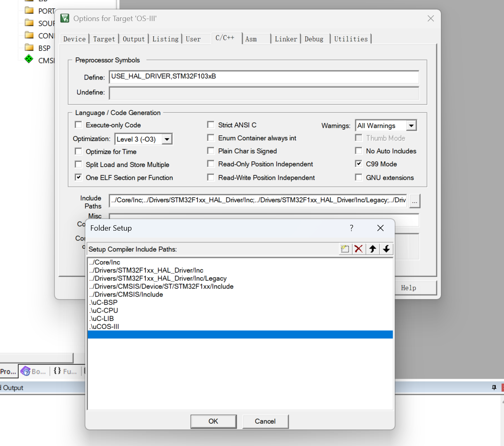The width and height of the screenshot is (504, 446).
Task: Switch to the Linker tab
Action: [286, 39]
